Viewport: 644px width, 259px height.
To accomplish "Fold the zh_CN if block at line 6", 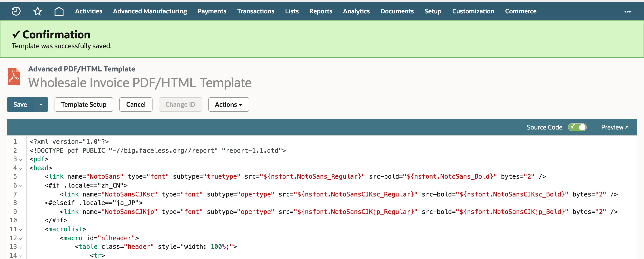I will 21,186.
